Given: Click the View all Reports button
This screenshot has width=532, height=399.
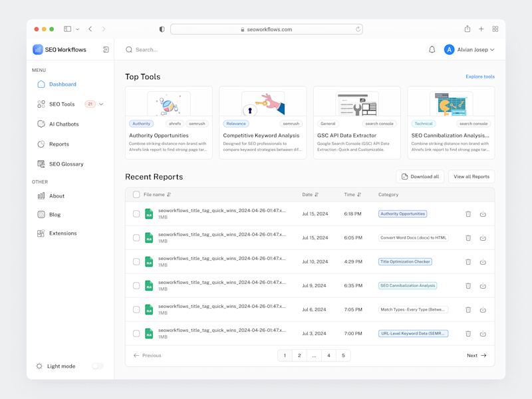Looking at the screenshot, I should pos(471,176).
